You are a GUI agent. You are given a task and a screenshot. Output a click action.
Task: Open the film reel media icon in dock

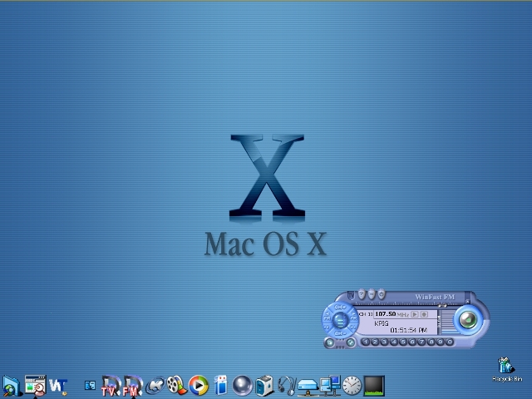tap(175, 385)
